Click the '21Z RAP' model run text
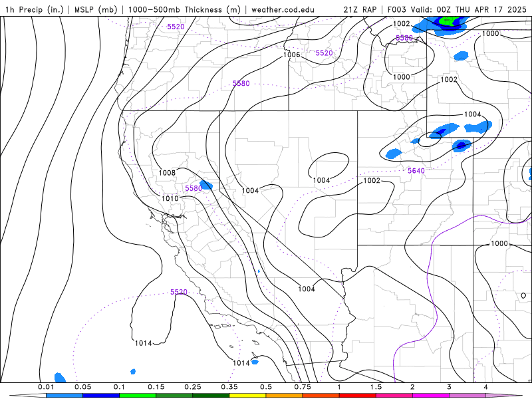This screenshot has height=399, width=532. (360, 9)
